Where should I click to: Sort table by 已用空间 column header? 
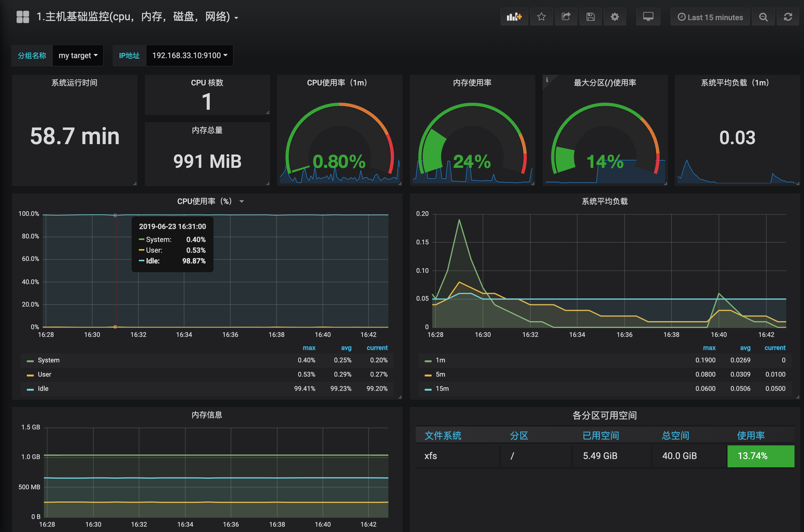tap(601, 435)
